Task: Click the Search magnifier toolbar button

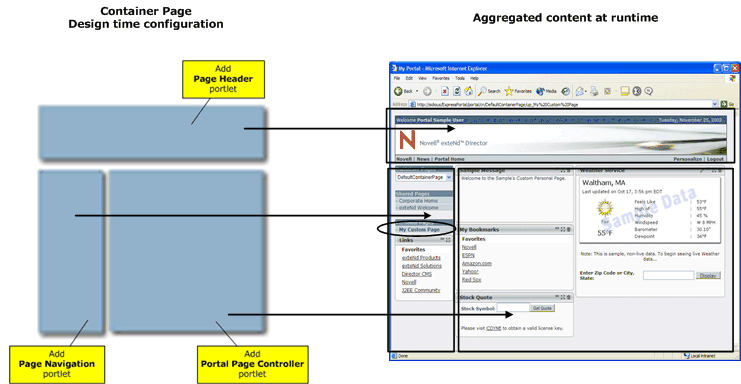Action: tap(489, 91)
